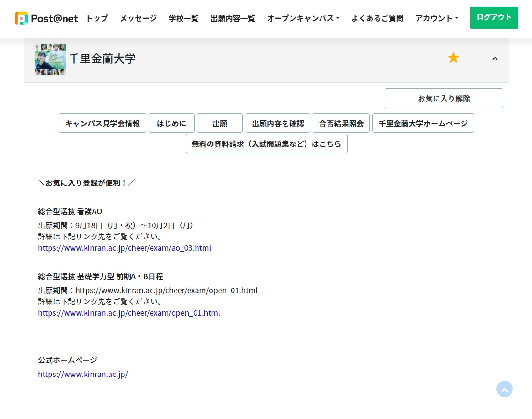Click はじめに button
The width and height of the screenshot is (532, 419).
172,123
